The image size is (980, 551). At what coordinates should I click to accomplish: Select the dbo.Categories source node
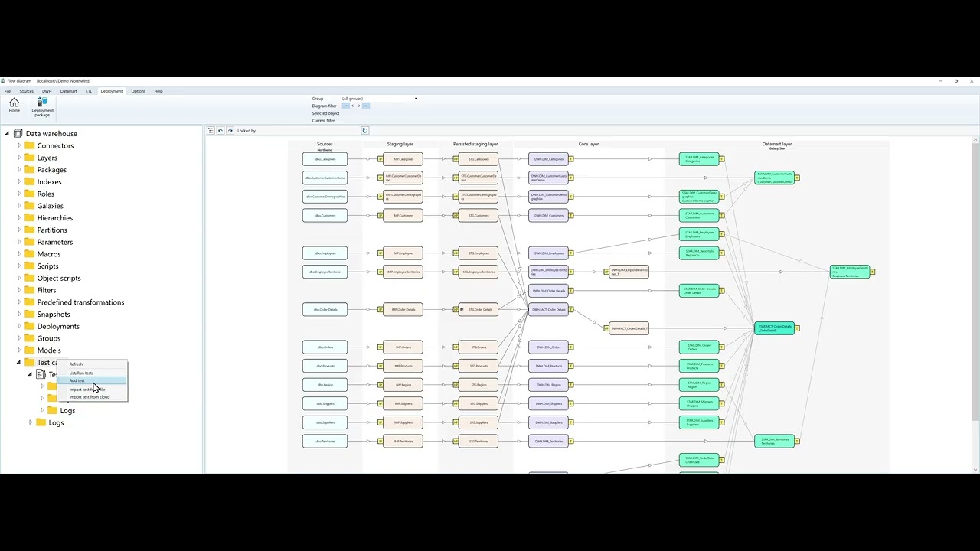pyautogui.click(x=325, y=159)
